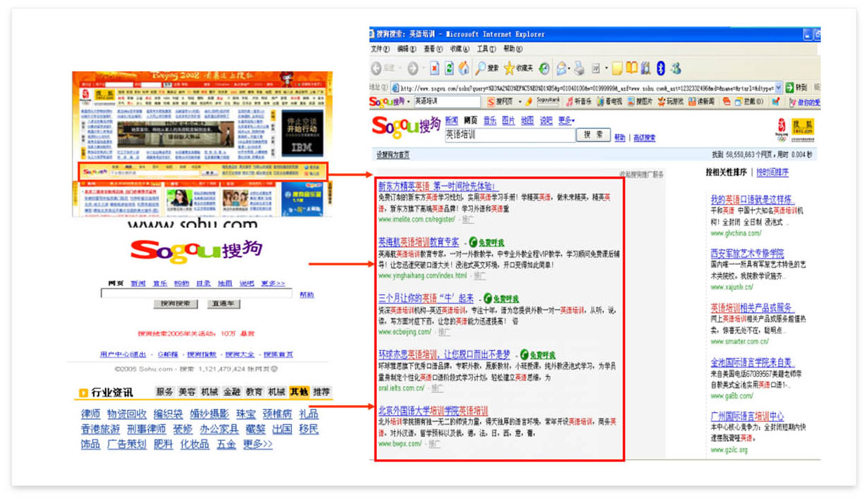Open the Messenger icon in IE toolbar
This screenshot has width=868, height=498.
pos(676,68)
